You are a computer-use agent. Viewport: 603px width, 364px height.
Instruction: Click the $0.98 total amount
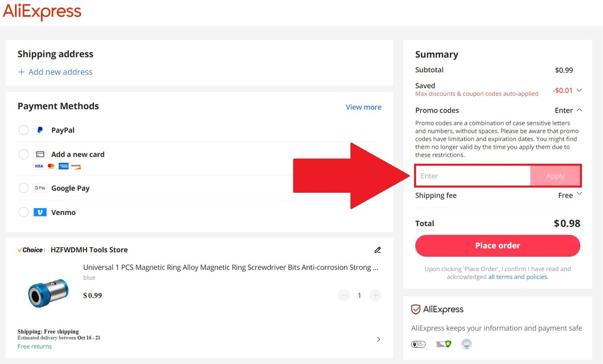click(x=567, y=223)
